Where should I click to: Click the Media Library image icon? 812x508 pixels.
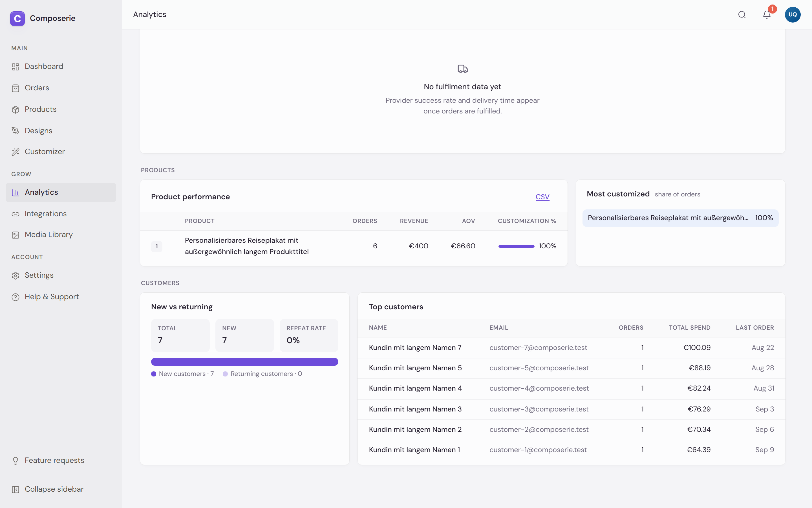(x=16, y=235)
